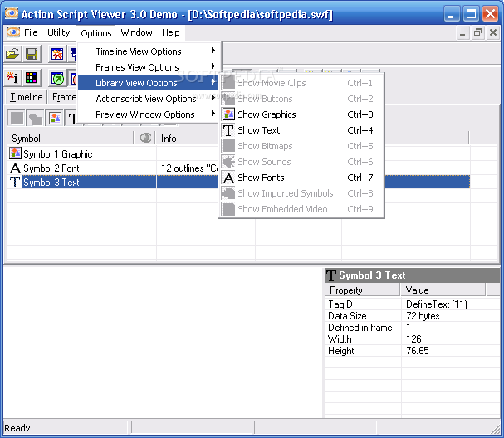Toggle Show Buttons option
Screen dimensions: 504x438
(301, 99)
